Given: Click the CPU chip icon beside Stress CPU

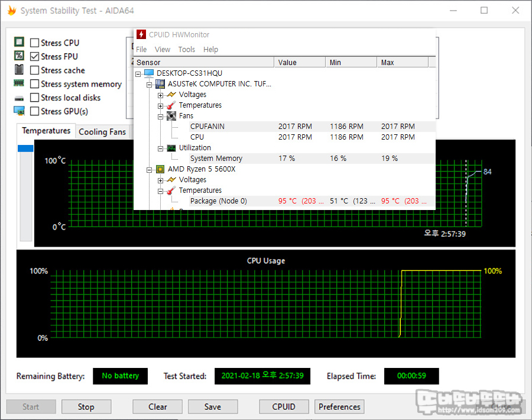Looking at the screenshot, I should pyautogui.click(x=19, y=42).
